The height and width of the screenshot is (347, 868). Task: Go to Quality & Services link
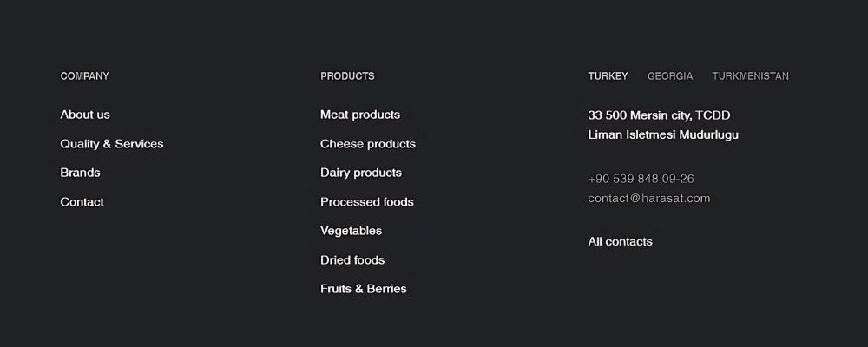pos(112,144)
